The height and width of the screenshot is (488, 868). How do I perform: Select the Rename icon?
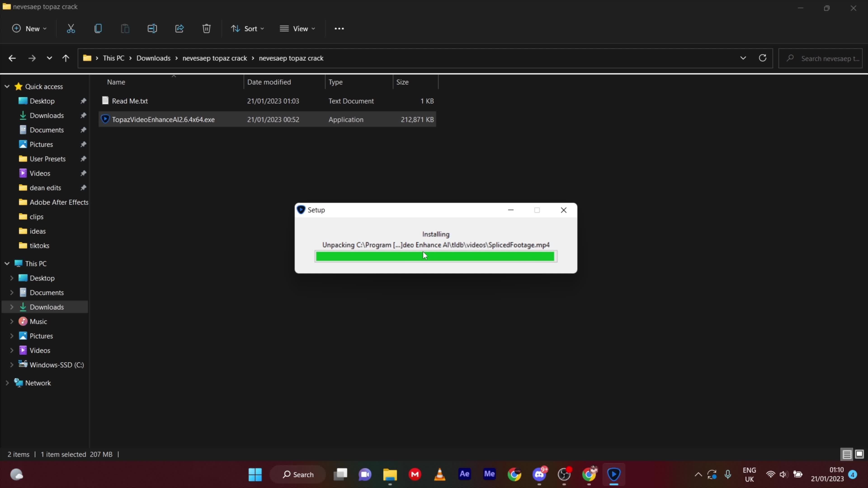pyautogui.click(x=152, y=28)
